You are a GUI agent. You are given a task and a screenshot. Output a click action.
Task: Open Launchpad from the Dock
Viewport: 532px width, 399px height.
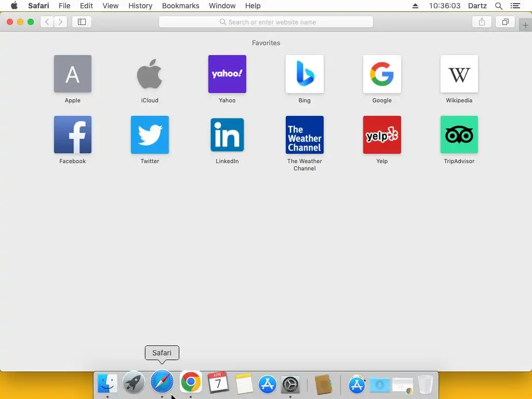pyautogui.click(x=134, y=382)
